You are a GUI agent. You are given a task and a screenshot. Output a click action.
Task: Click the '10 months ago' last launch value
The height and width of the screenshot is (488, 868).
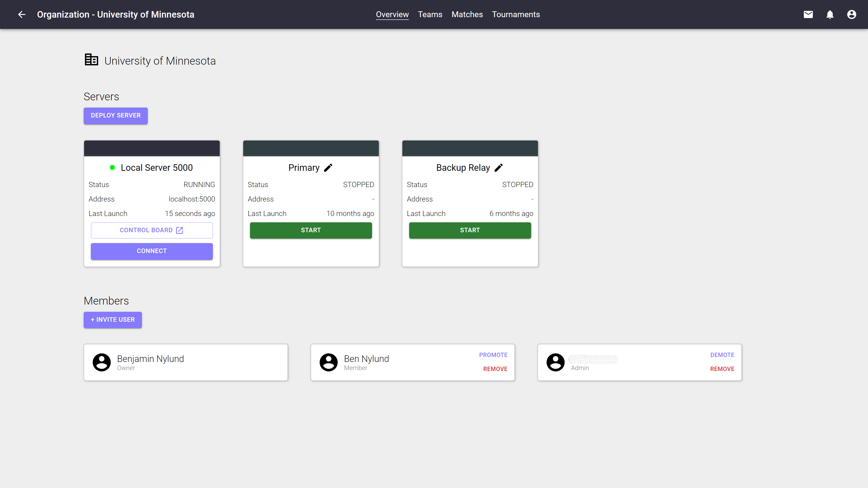tap(350, 213)
